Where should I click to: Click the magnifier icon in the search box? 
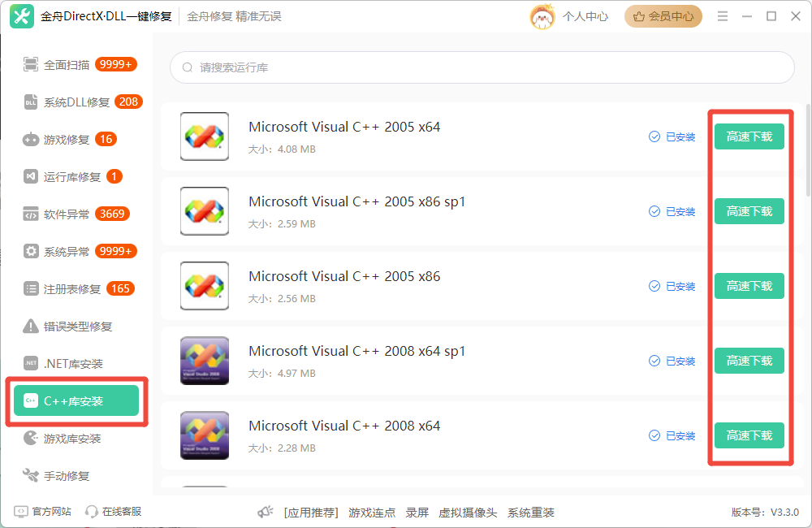coord(187,67)
